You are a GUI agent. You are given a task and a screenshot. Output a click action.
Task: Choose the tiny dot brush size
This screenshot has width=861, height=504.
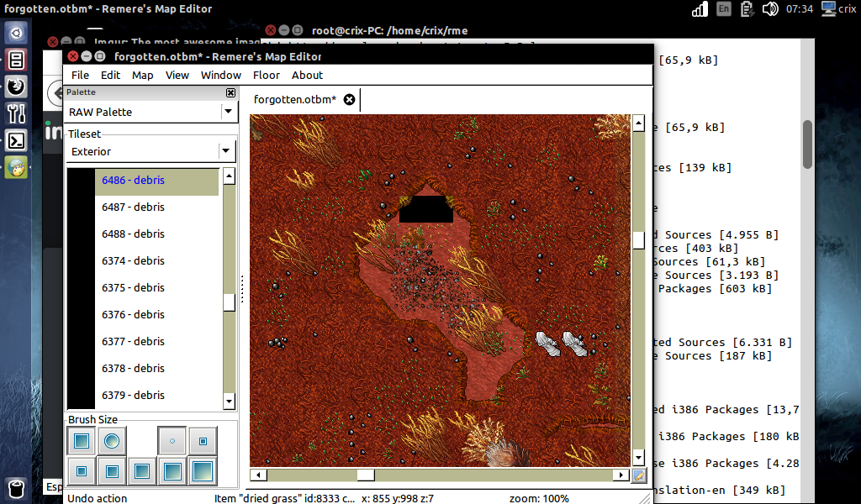[x=172, y=441]
